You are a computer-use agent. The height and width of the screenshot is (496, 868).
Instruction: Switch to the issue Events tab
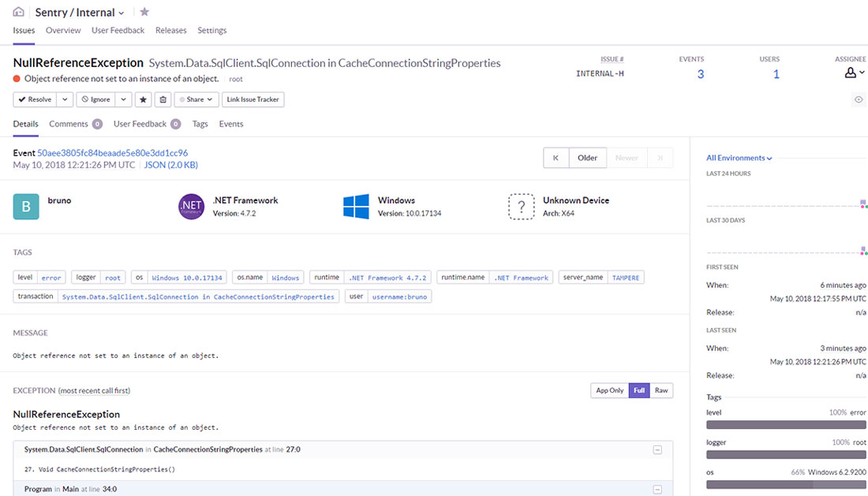coord(231,124)
